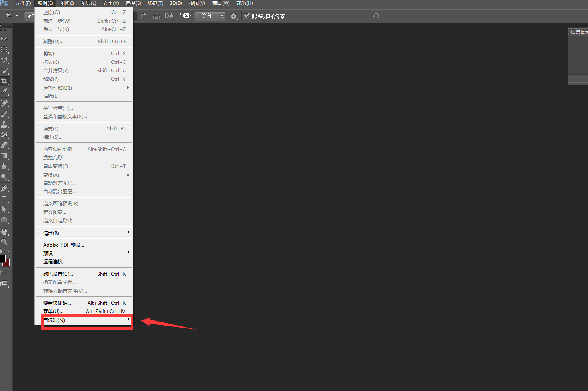Viewport: 588px width, 391px height.
Task: Select the Gradient tool
Action: point(4,156)
